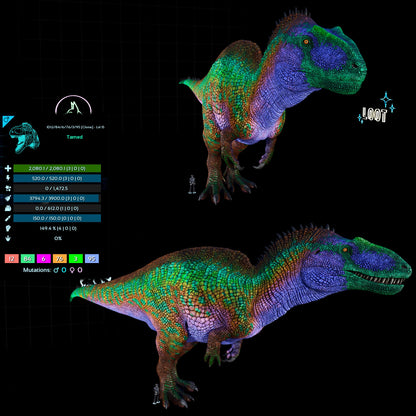Screen dimensions: 416x416
Task: Click the Stamina bar 520.0 / 520.0
Action: pos(57,178)
